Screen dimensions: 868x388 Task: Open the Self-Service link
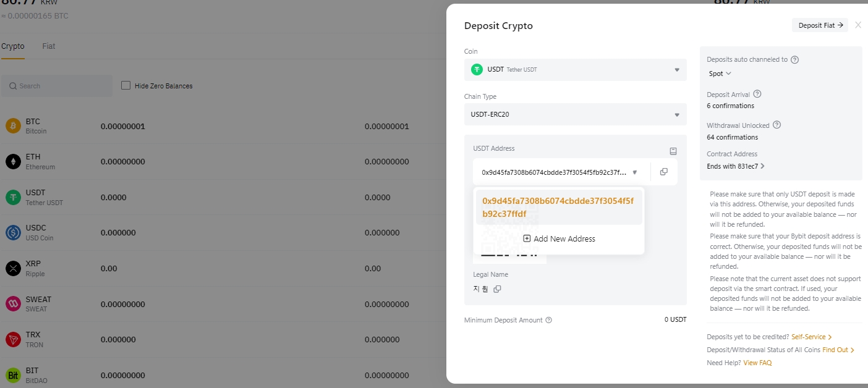coord(812,337)
